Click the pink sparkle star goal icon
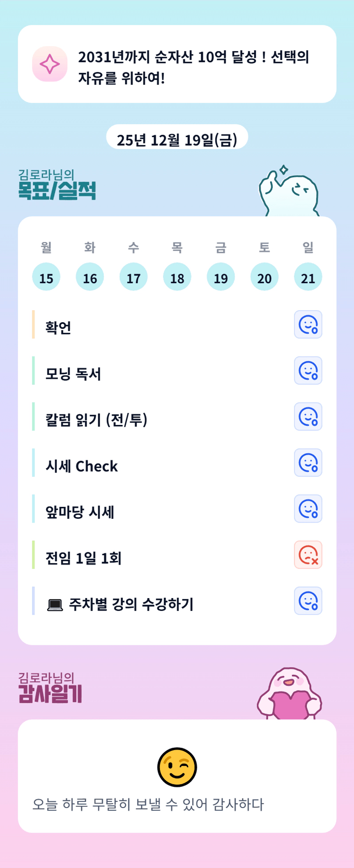354x868 pixels. point(50,64)
